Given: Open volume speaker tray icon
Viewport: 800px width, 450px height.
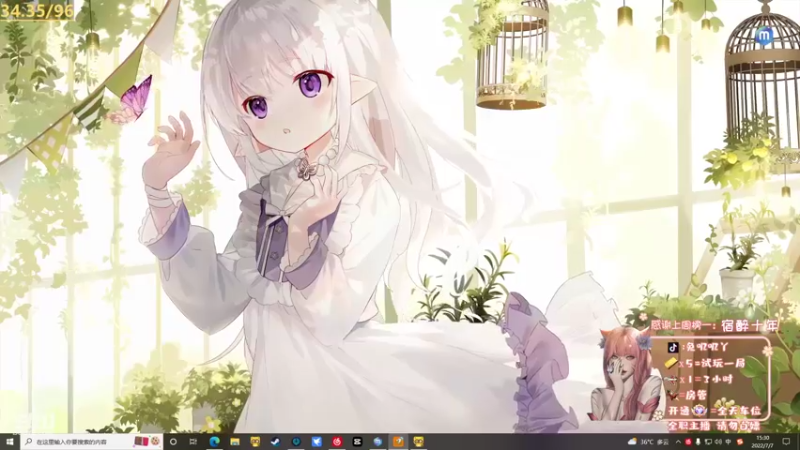Looking at the screenshot, I should click(x=718, y=442).
